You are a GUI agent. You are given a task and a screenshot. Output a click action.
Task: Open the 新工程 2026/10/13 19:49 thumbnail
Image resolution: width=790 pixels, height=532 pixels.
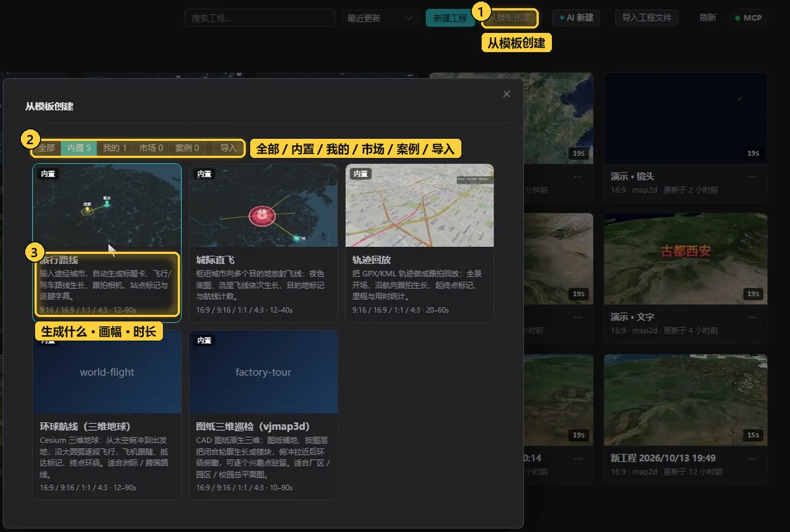pos(686,400)
